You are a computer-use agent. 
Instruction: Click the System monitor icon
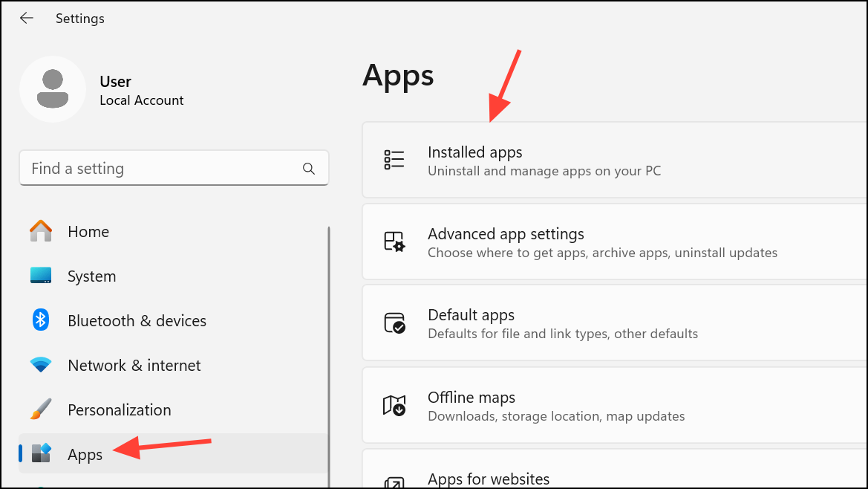pyautogui.click(x=41, y=275)
